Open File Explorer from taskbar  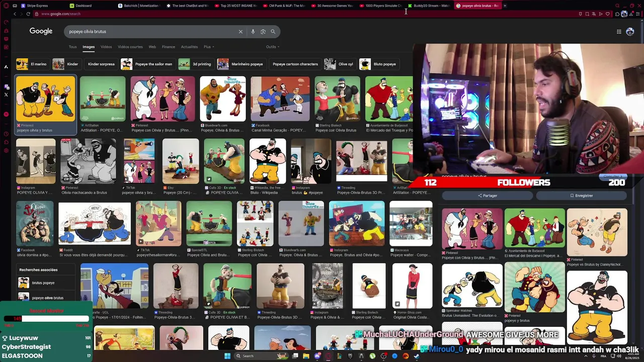[306, 356]
